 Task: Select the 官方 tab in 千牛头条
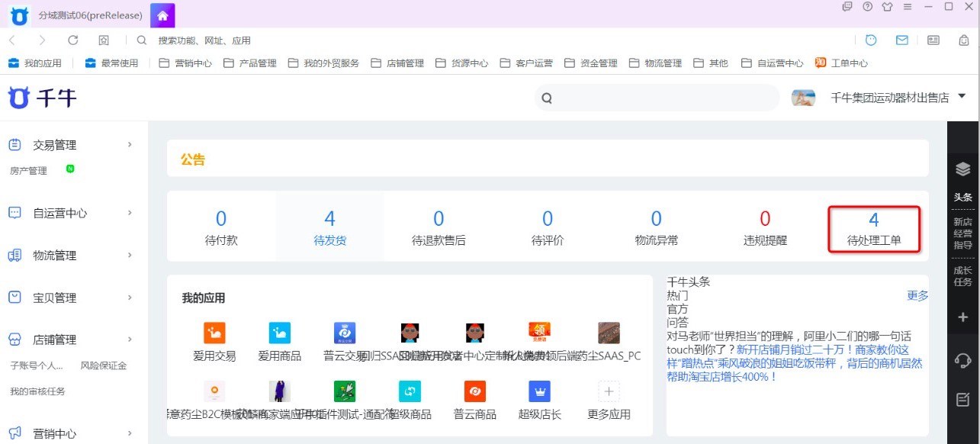pyautogui.click(x=678, y=309)
